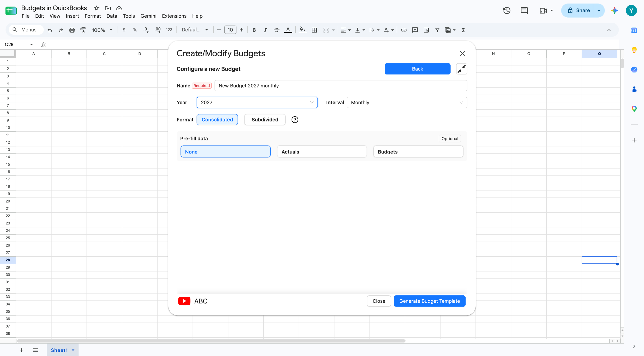Click the Redo icon in toolbar
The image size is (644, 356).
coord(61,30)
